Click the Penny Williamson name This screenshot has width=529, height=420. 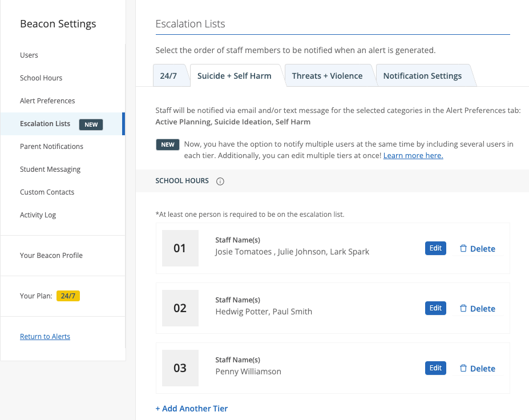pyautogui.click(x=248, y=371)
